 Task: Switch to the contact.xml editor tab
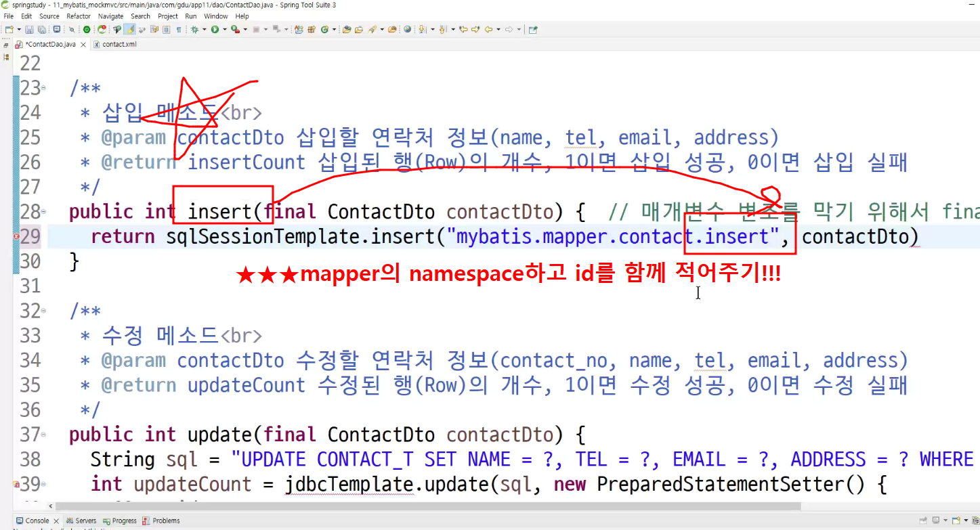[x=116, y=45]
